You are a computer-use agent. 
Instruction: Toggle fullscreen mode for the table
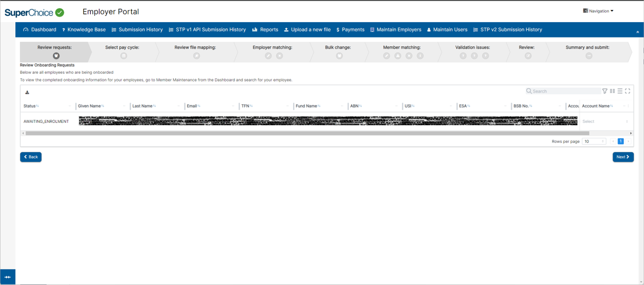(627, 91)
